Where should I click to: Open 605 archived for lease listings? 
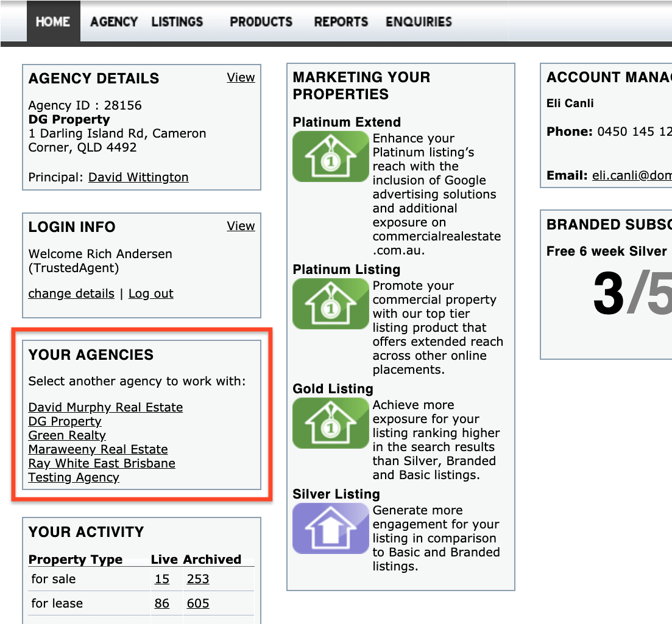coord(198,603)
